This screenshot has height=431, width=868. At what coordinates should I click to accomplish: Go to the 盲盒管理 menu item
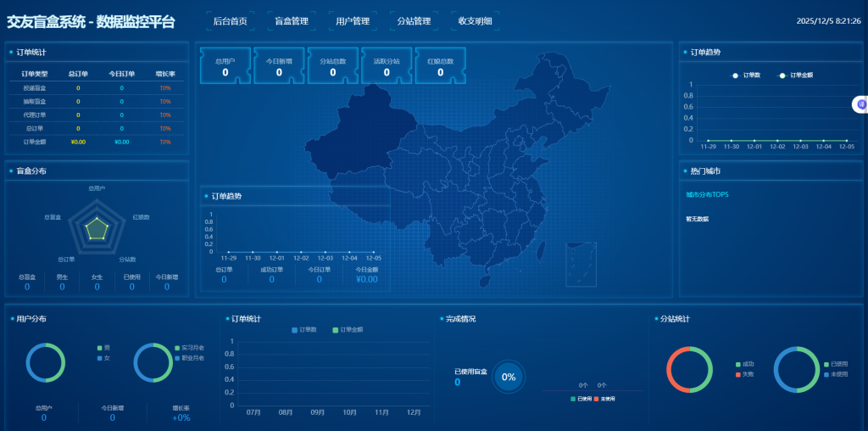click(292, 21)
